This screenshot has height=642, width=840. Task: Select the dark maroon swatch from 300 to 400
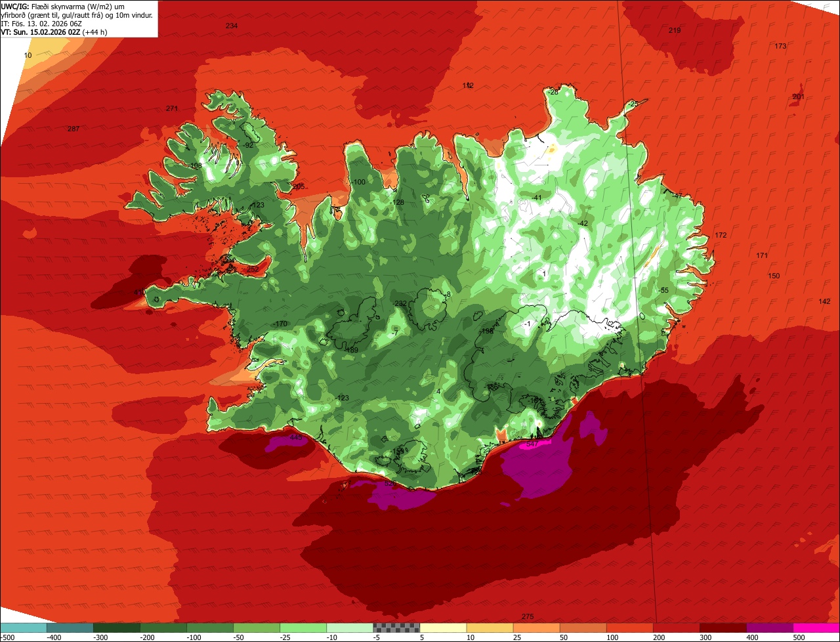(723, 628)
